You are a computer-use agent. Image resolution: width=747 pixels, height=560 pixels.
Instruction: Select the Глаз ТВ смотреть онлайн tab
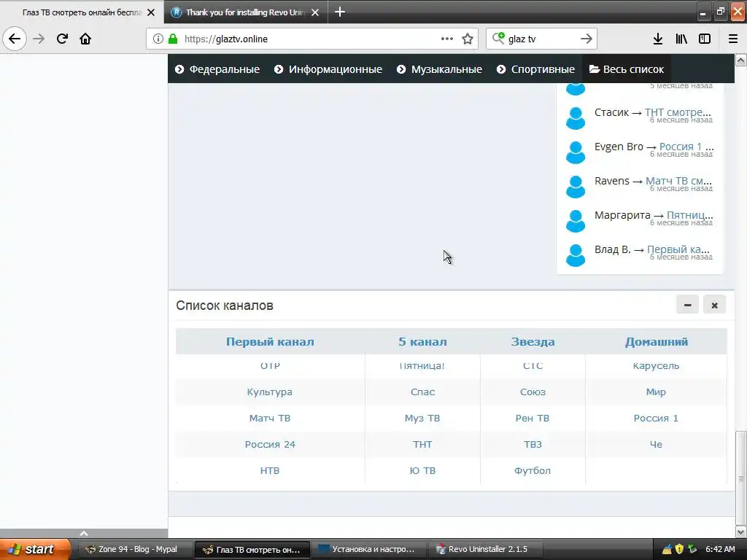82,12
